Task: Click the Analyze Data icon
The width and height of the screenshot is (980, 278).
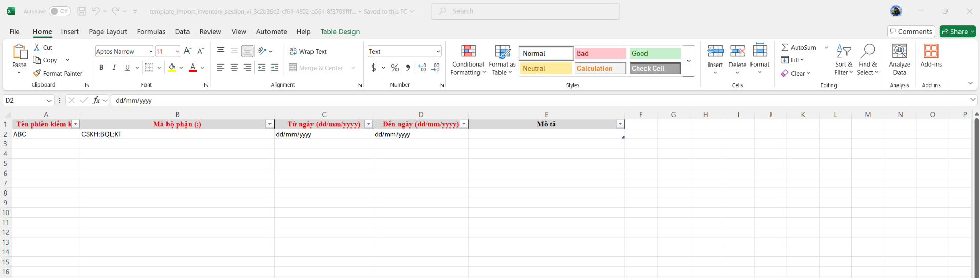Action: (900, 51)
